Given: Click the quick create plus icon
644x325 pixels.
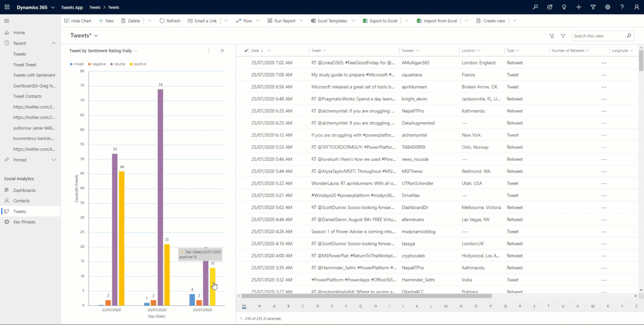Looking at the screenshot, I should pos(579,7).
